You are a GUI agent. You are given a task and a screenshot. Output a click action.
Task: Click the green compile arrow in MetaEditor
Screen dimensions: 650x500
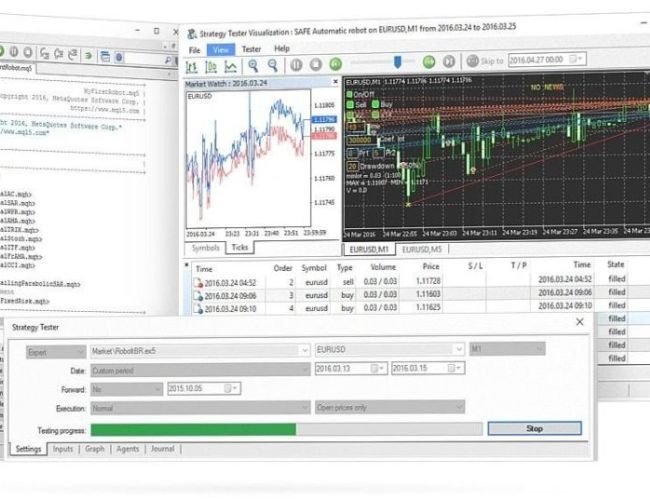point(88,55)
